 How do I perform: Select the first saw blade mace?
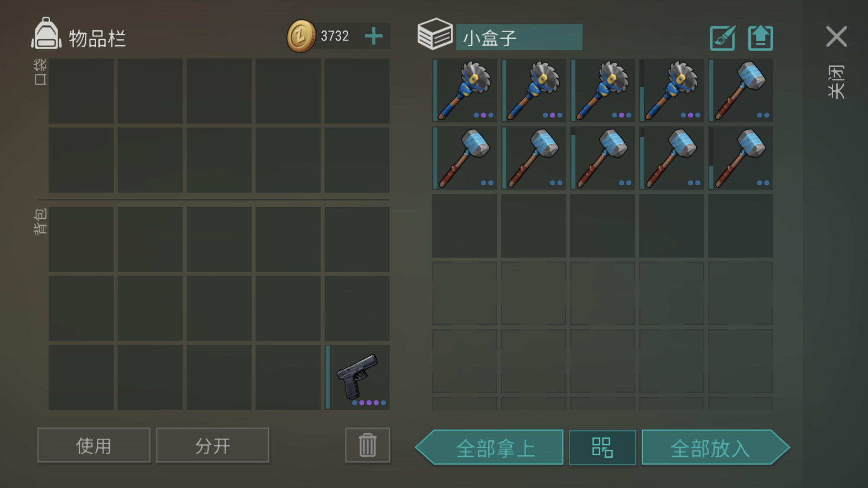[465, 90]
